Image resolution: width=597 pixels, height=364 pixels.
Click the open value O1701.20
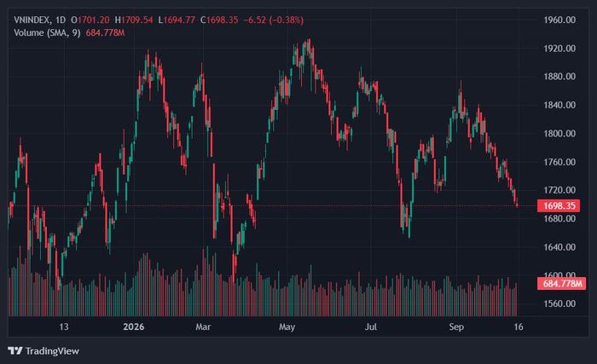click(x=90, y=20)
